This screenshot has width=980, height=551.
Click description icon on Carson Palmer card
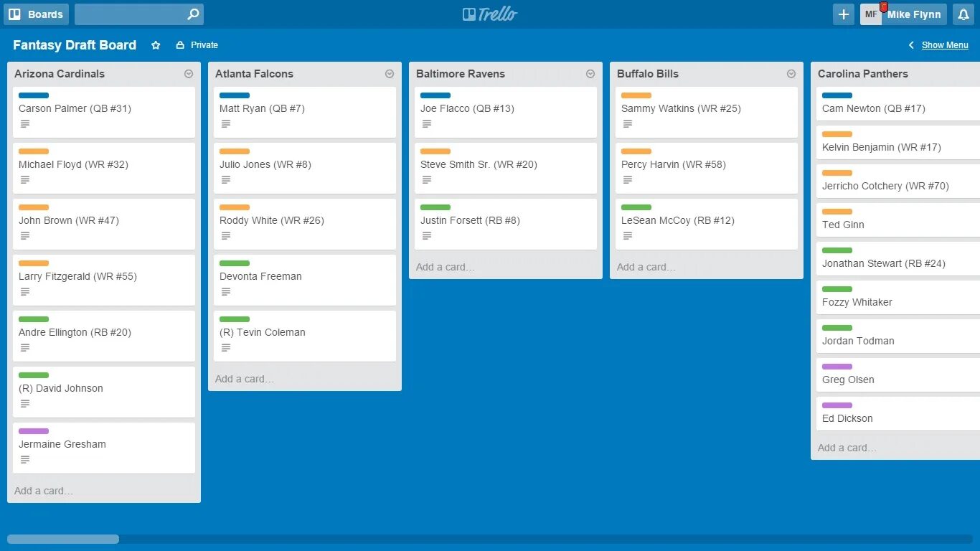[25, 124]
